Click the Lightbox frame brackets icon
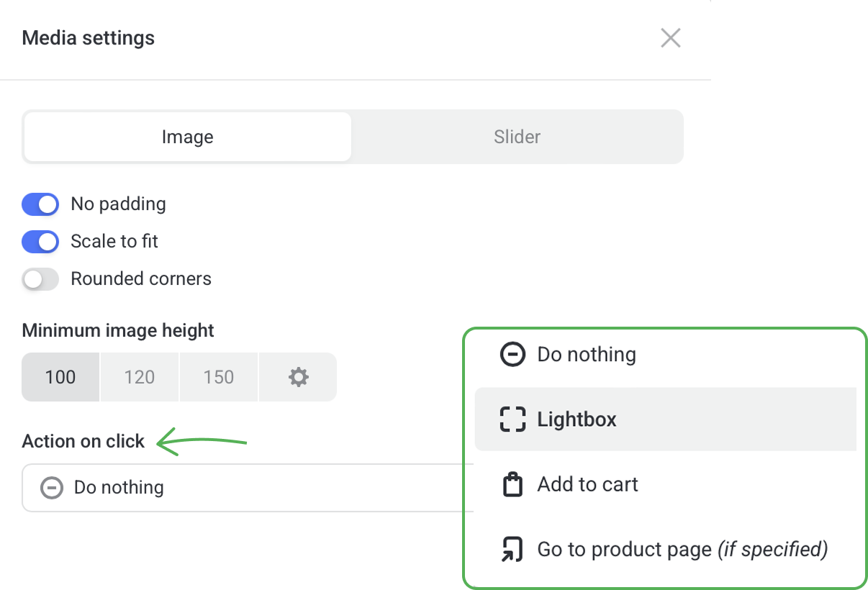The width and height of the screenshot is (868, 590). click(x=512, y=419)
